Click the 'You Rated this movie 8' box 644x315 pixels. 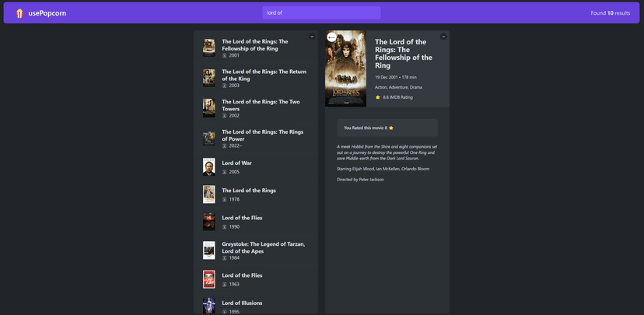387,128
